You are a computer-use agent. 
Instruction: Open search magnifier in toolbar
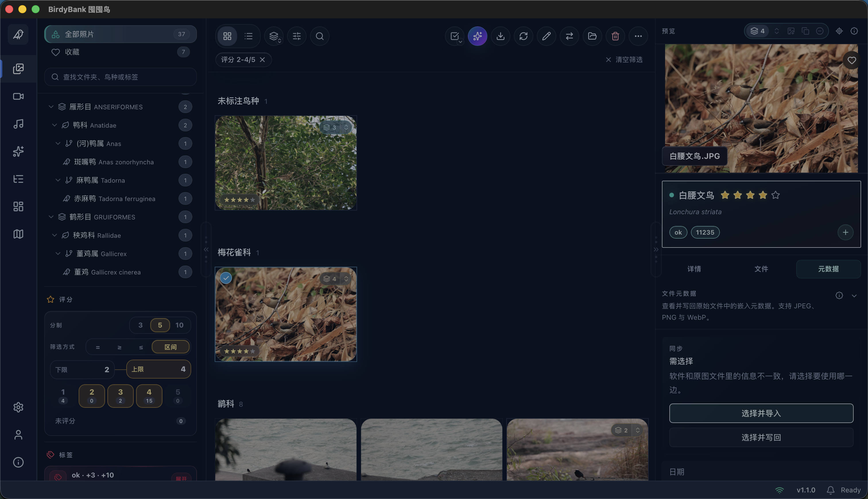[x=320, y=36]
